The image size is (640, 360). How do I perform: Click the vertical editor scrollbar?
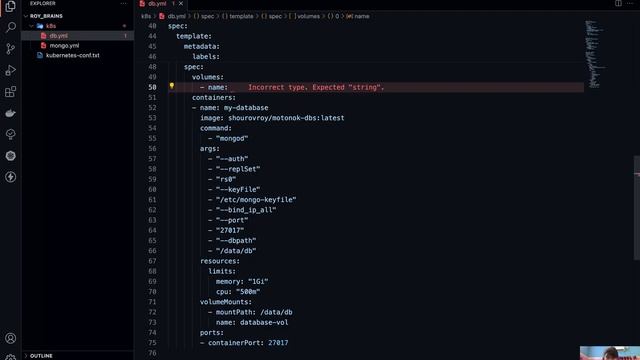click(637, 207)
